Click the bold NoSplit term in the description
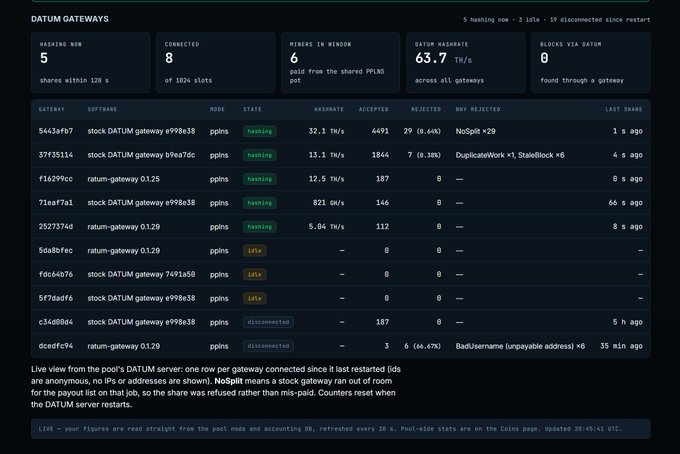 pyautogui.click(x=229, y=381)
